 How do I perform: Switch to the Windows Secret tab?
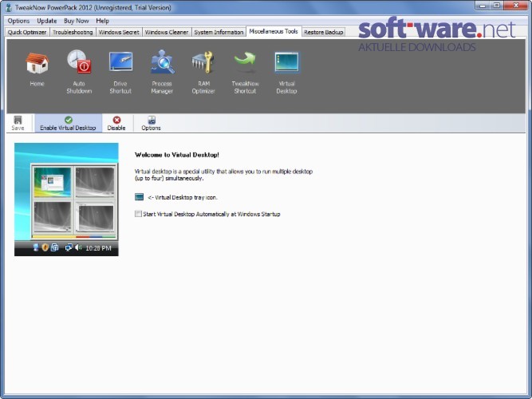tap(119, 32)
